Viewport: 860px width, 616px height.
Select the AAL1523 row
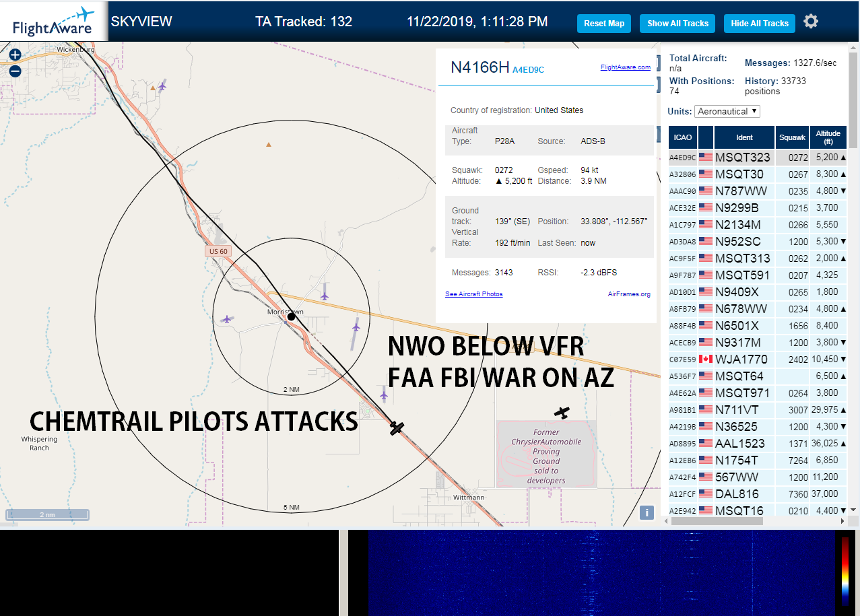coord(758,444)
